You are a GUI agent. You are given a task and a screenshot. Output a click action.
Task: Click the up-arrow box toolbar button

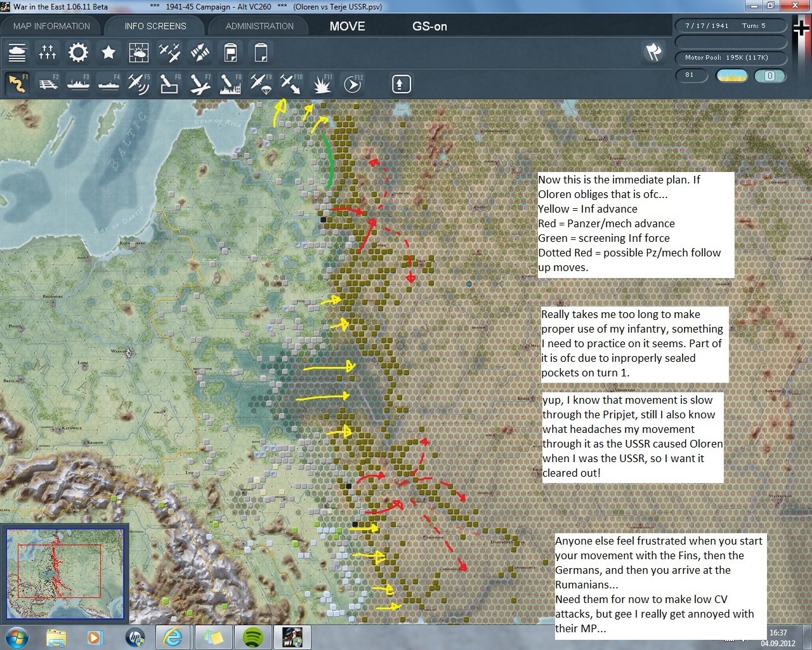401,84
